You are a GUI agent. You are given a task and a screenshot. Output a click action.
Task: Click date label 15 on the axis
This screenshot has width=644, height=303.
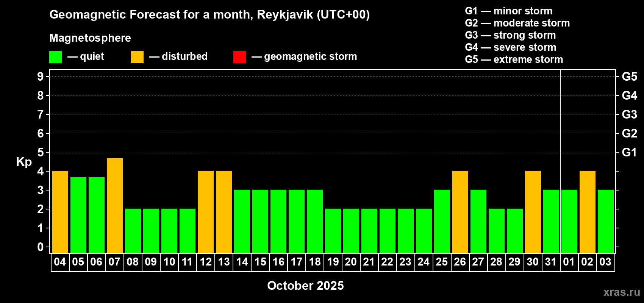260,262
